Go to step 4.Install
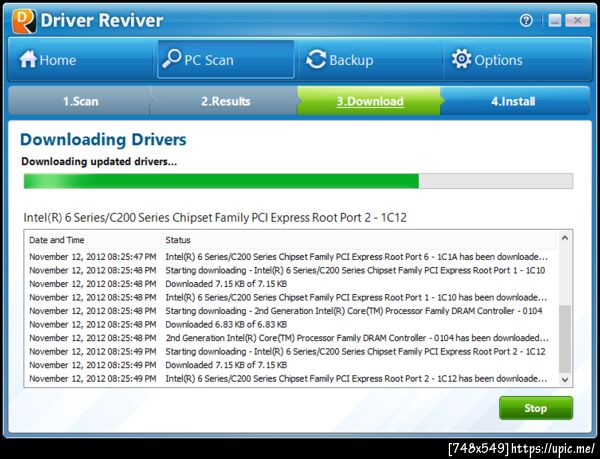 point(513,101)
